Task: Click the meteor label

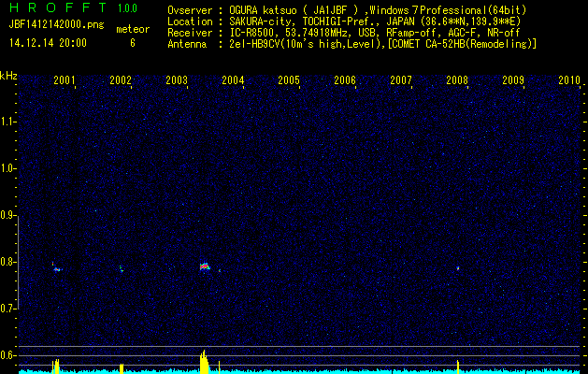Action: [133, 29]
